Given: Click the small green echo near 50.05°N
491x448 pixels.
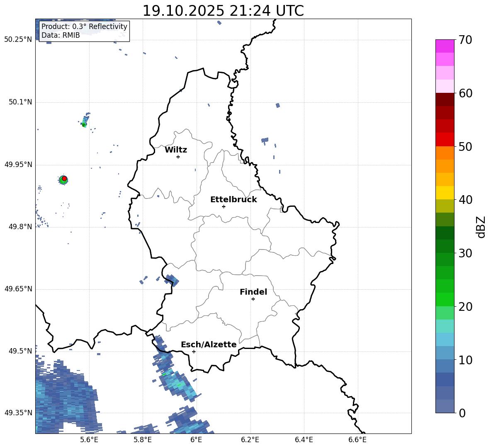Looking at the screenshot, I should 84,124.
